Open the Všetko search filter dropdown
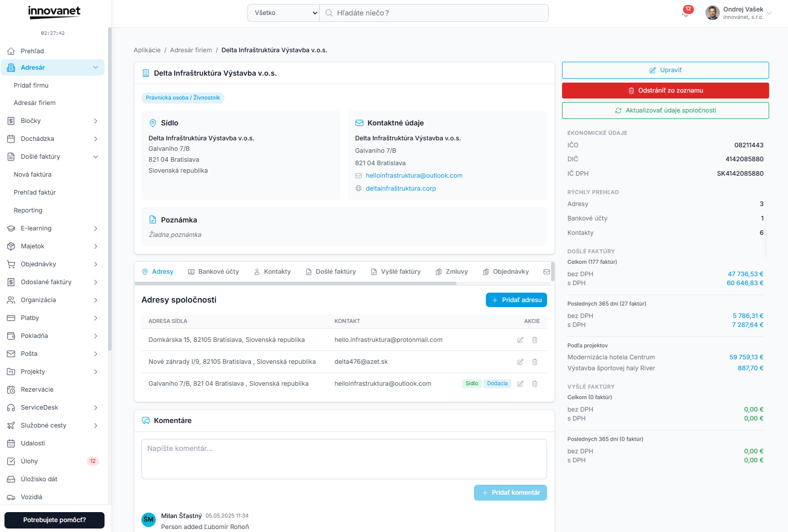The width and height of the screenshot is (788, 532). 284,13
